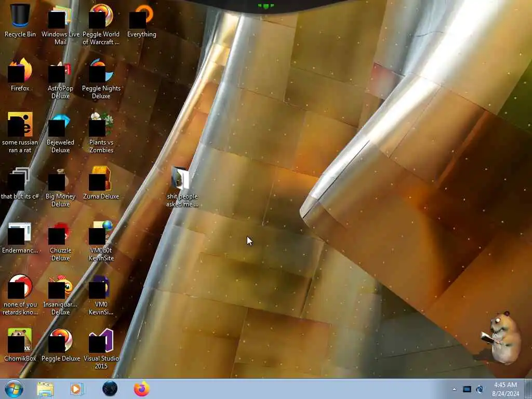
Task: Select the VM0b0t KevinSite shortcut
Action: click(101, 241)
